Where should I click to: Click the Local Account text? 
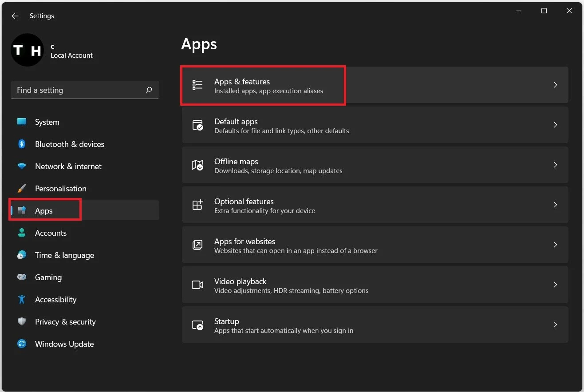click(71, 55)
